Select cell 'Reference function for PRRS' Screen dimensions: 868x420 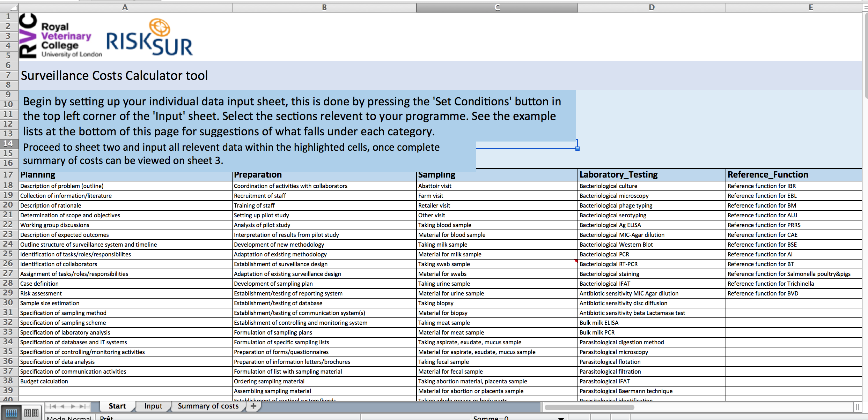coord(794,225)
